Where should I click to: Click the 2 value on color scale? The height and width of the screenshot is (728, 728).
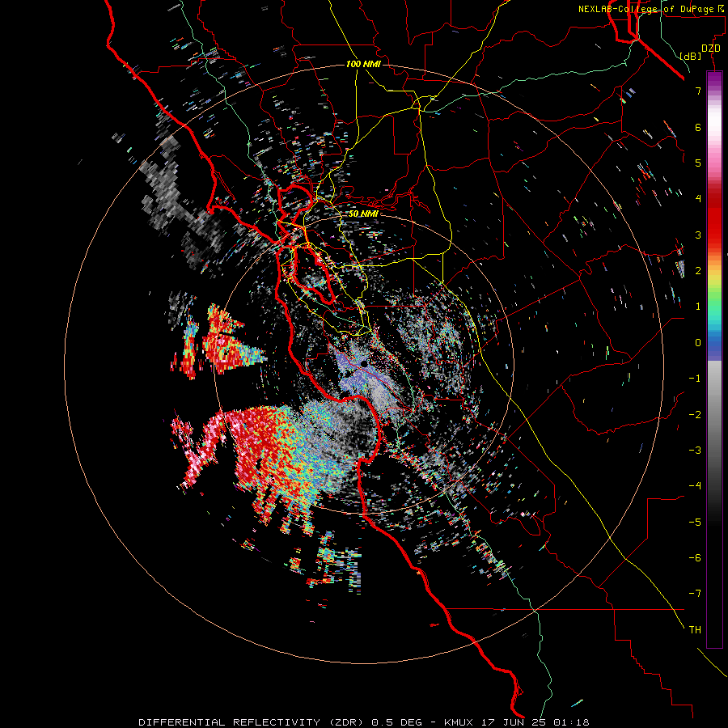pyautogui.click(x=698, y=271)
